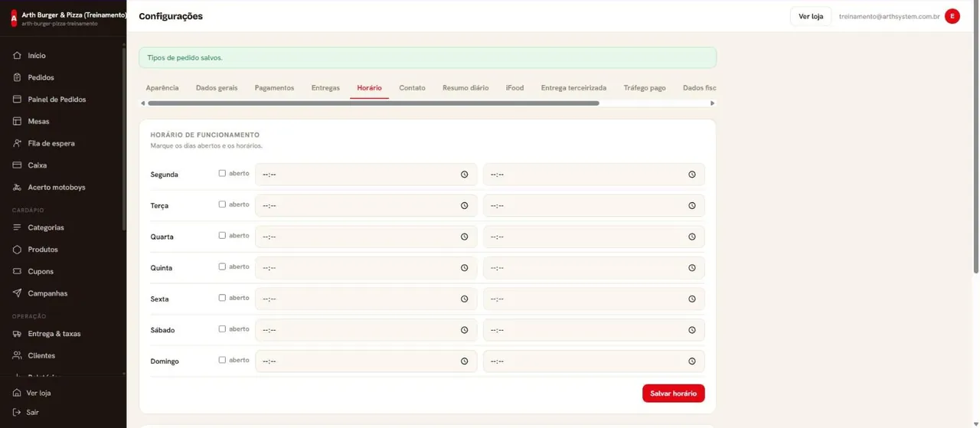Click the Salvar horário button
The width and height of the screenshot is (980, 428).
tap(673, 393)
